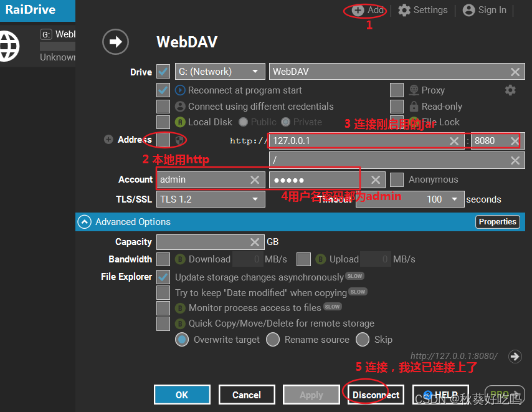Click Sign In at top right
Screen dimensions: 532x412
pos(485,10)
